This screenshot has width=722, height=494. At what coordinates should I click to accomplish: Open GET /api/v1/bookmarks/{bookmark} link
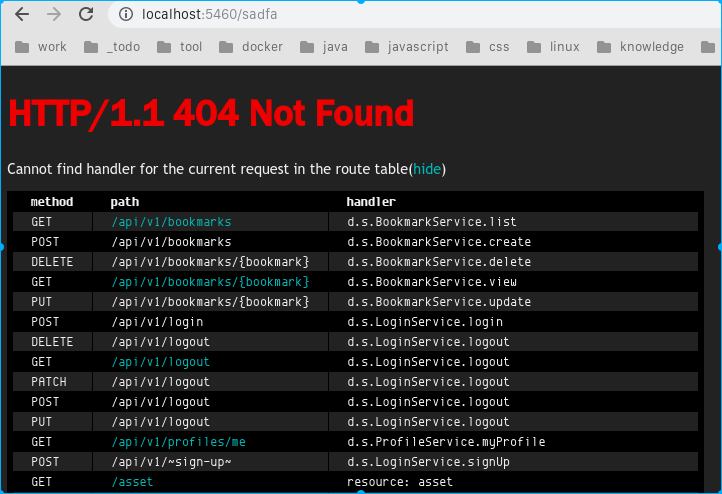[x=210, y=282]
